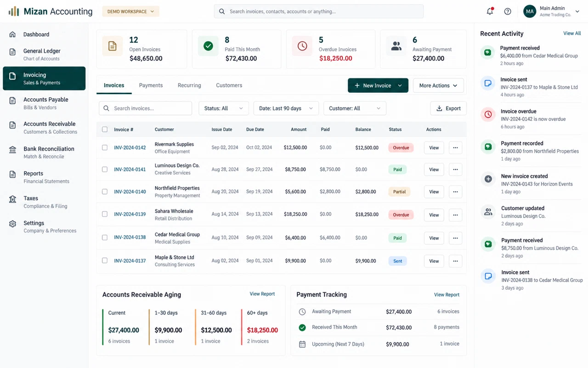The width and height of the screenshot is (588, 368).
Task: Click the Export button
Action: [x=448, y=108]
